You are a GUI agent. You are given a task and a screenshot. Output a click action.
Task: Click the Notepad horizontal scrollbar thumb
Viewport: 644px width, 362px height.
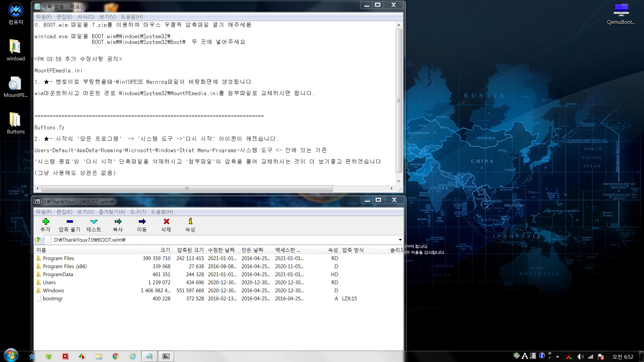(187, 188)
